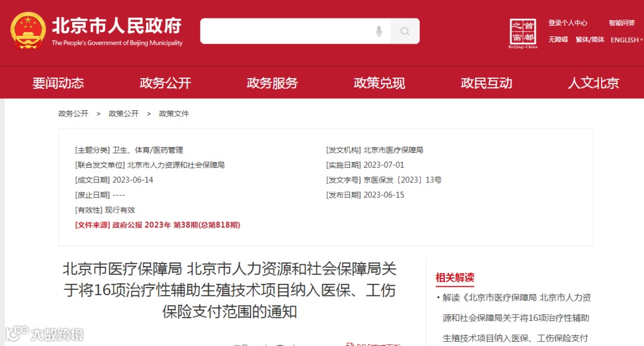Select the validity text 现行有效

[x=120, y=210]
